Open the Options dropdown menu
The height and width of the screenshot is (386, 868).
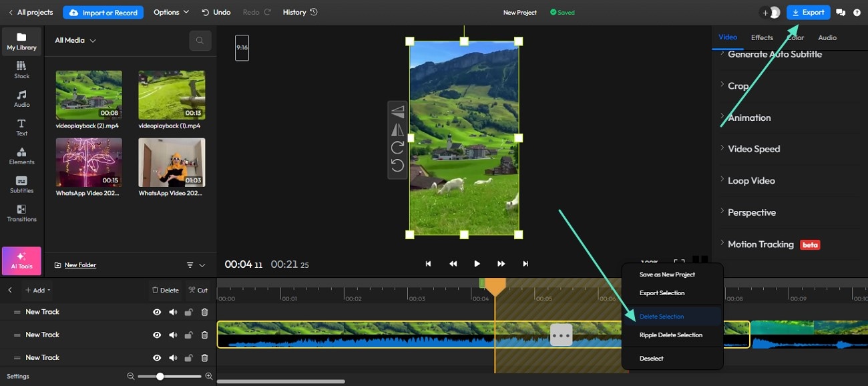[x=171, y=12]
